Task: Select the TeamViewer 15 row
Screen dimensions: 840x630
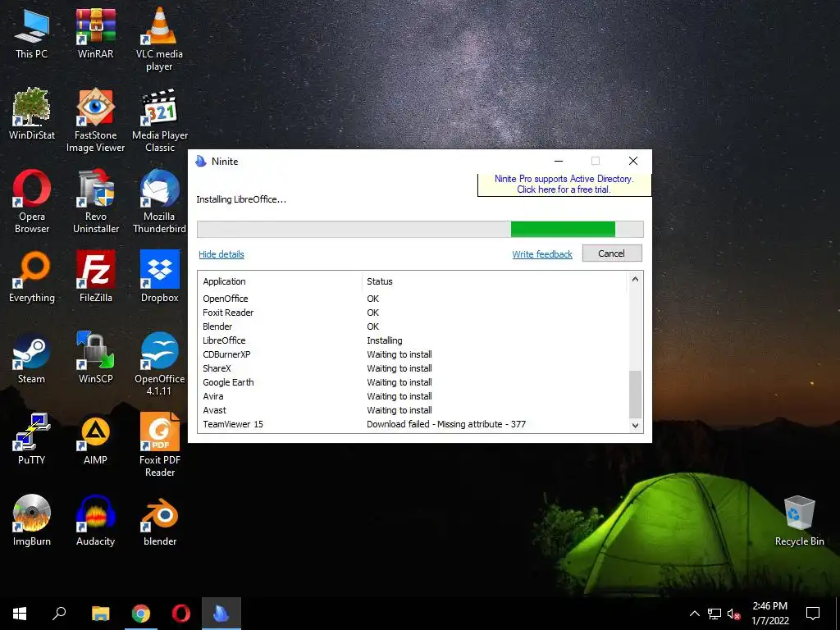Action: [x=413, y=424]
